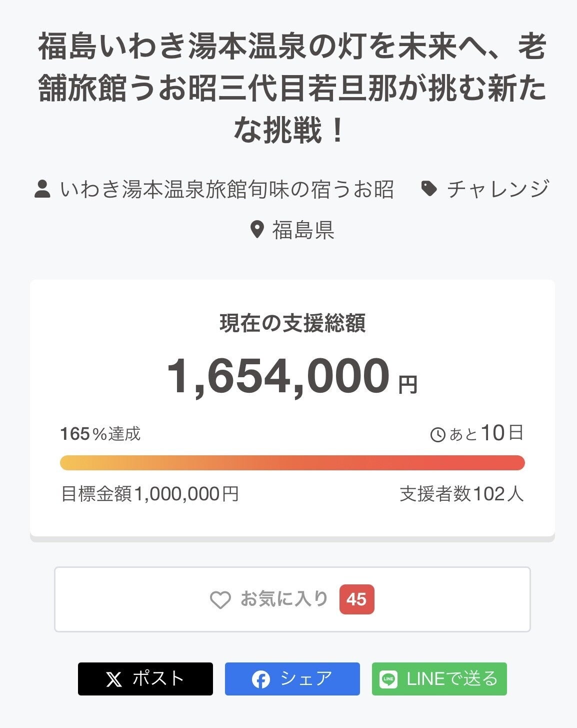Open the チャレンジ category link
Image resolution: width=577 pixels, height=728 pixels.
coord(498,189)
